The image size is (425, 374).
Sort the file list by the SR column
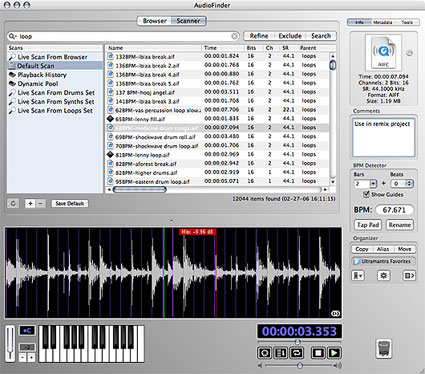click(289, 48)
